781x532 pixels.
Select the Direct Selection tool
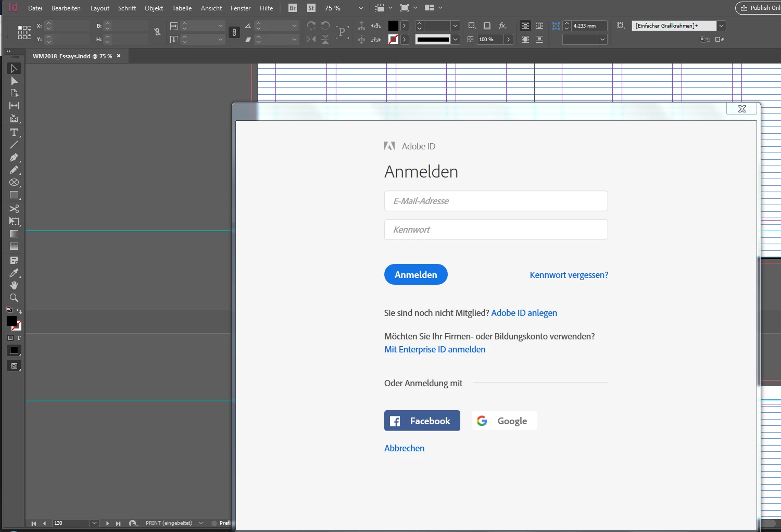[x=14, y=81]
